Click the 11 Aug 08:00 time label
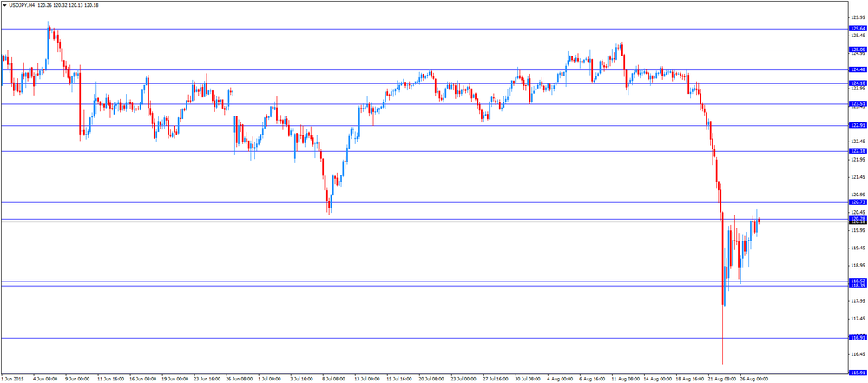 coord(626,380)
